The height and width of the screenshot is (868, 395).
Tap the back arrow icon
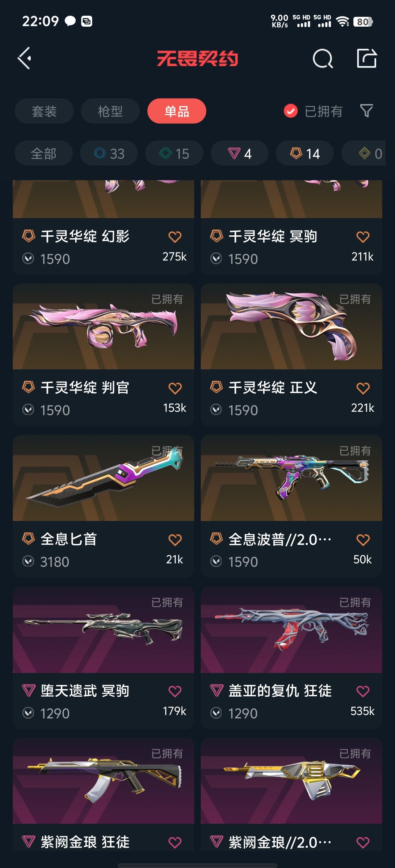[25, 58]
